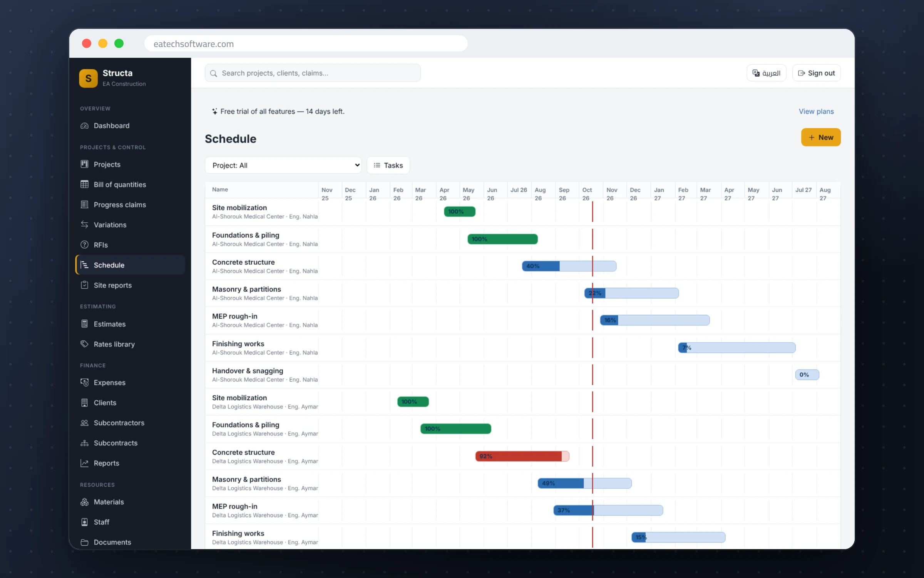Open Subcontractors people icon
The image size is (924, 578).
(84, 423)
